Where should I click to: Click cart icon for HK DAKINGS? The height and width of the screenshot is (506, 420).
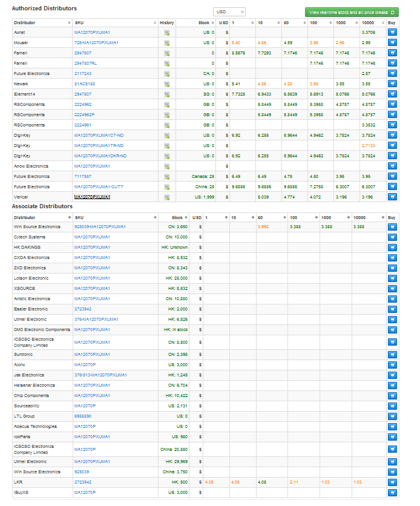(x=392, y=248)
